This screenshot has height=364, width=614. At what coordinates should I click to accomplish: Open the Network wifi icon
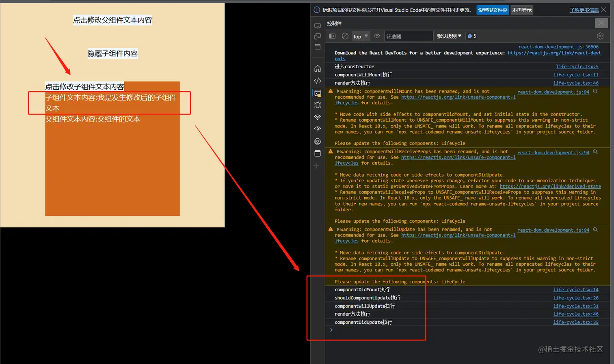pyautogui.click(x=318, y=117)
